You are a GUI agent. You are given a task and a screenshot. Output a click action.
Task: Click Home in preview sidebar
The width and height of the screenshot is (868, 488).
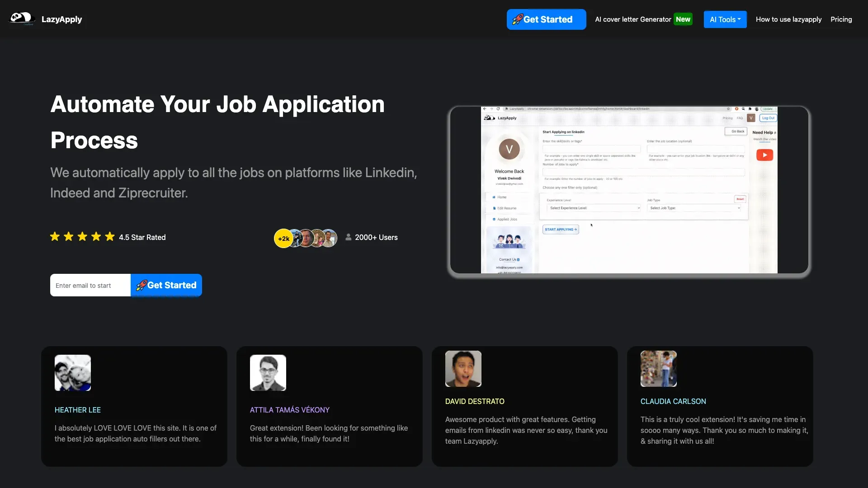tap(500, 197)
